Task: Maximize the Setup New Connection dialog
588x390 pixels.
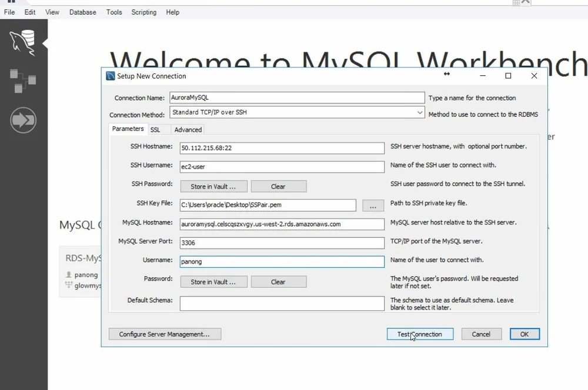Action: [508, 76]
